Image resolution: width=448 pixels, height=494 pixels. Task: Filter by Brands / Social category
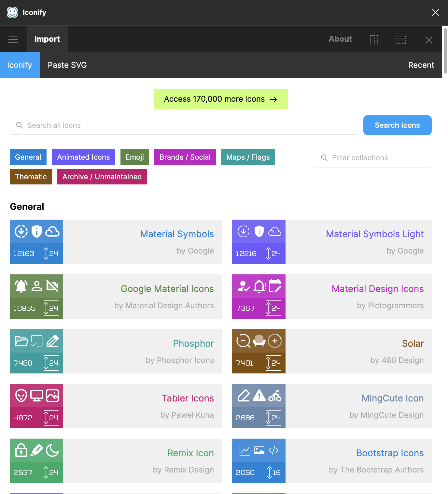185,157
